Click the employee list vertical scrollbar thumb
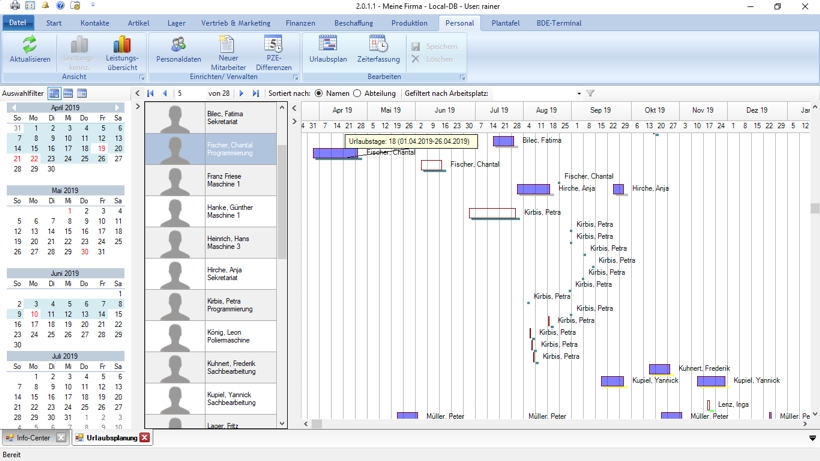This screenshot has height=461, width=820. 282,201
